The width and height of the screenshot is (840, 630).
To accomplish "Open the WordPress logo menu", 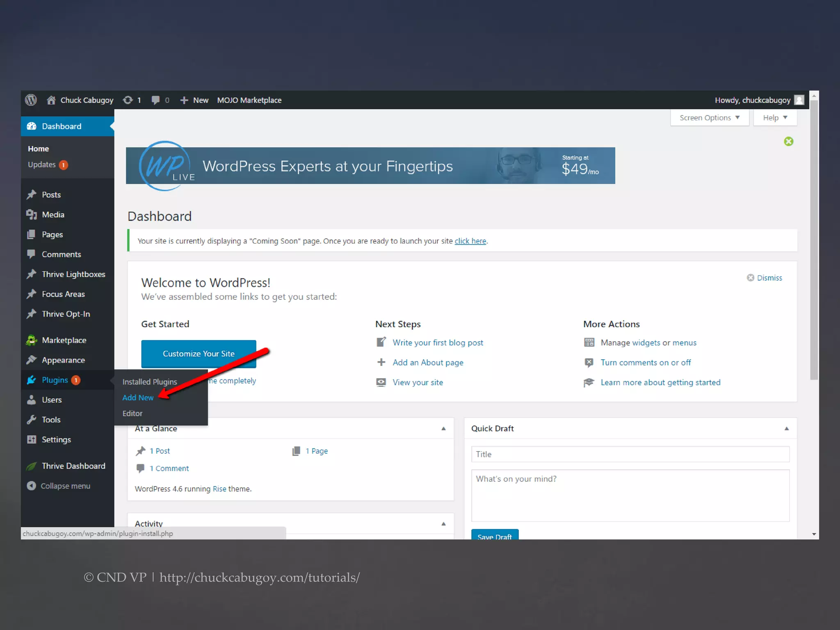I will [x=31, y=100].
